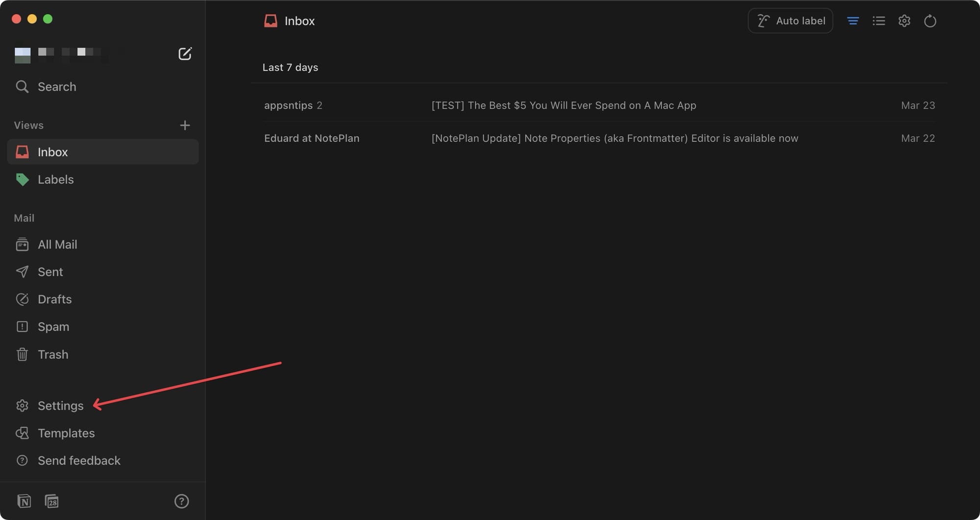Toggle the blue filter lines icon
This screenshot has height=520, width=980.
[853, 21]
